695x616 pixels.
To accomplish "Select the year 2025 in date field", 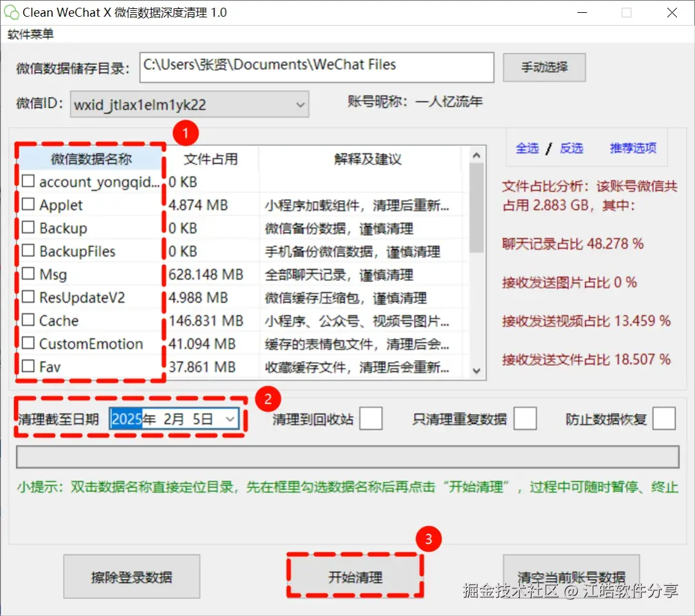I will coord(127,419).
